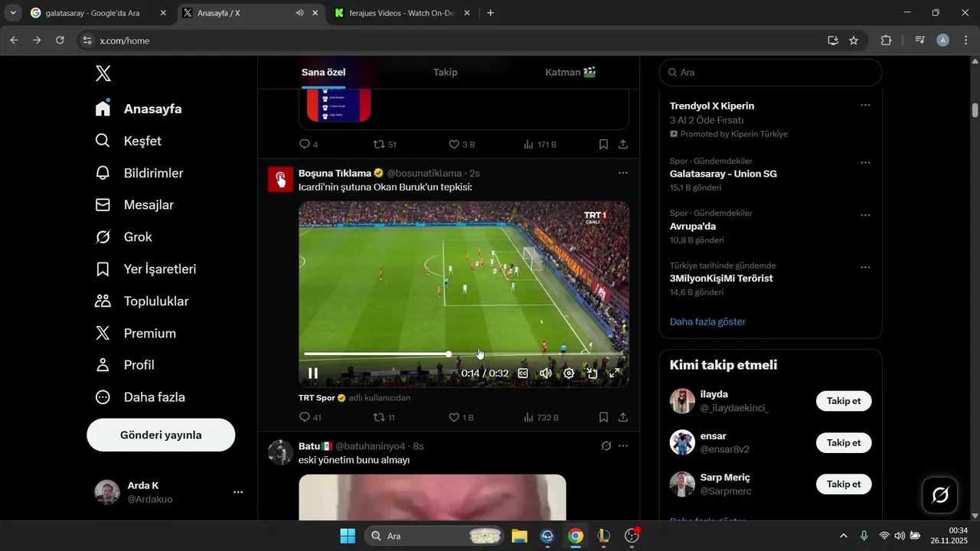Bookmark this page with star icon

(x=854, y=41)
